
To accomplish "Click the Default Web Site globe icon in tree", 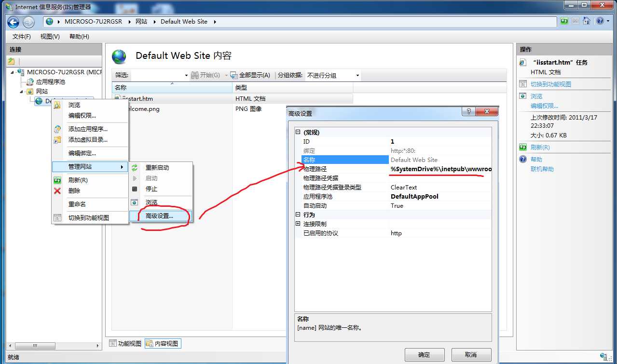I will pyautogui.click(x=39, y=101).
